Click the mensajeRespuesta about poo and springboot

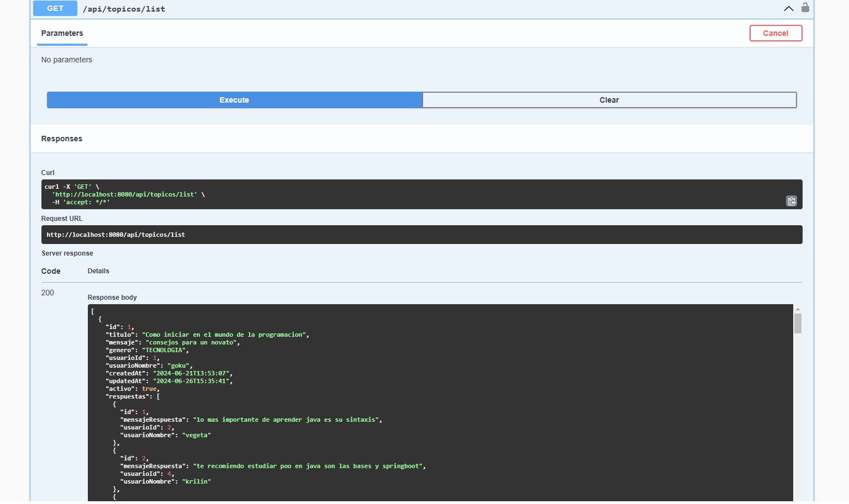(x=273, y=466)
